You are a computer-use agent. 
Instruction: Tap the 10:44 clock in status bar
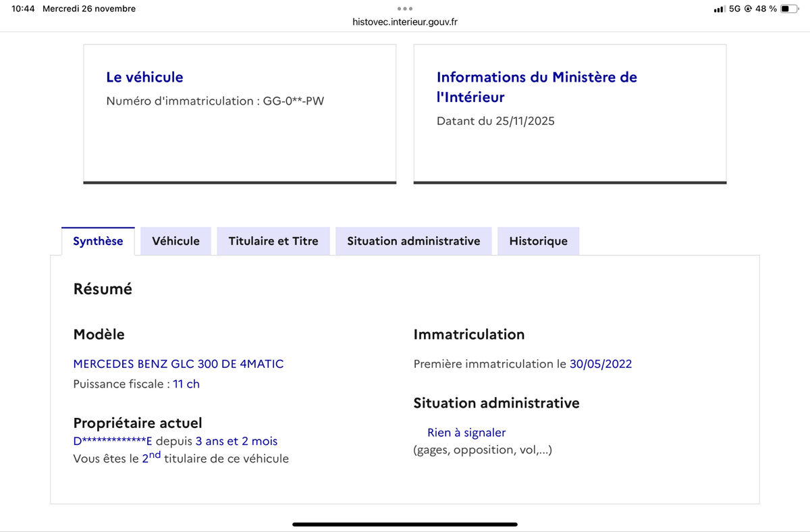pyautogui.click(x=23, y=9)
